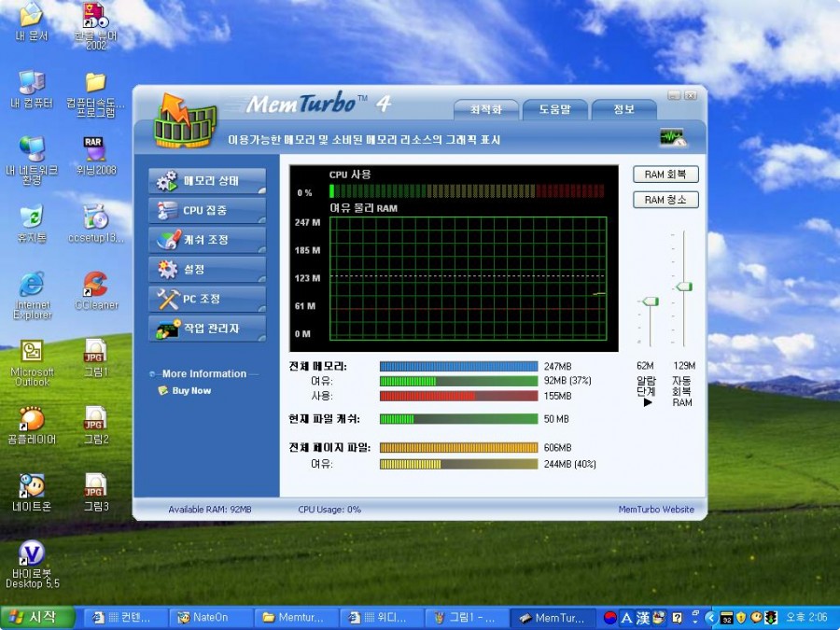This screenshot has width=840, height=630.
Task: Click the Korean flag language bar icon
Action: click(610, 618)
